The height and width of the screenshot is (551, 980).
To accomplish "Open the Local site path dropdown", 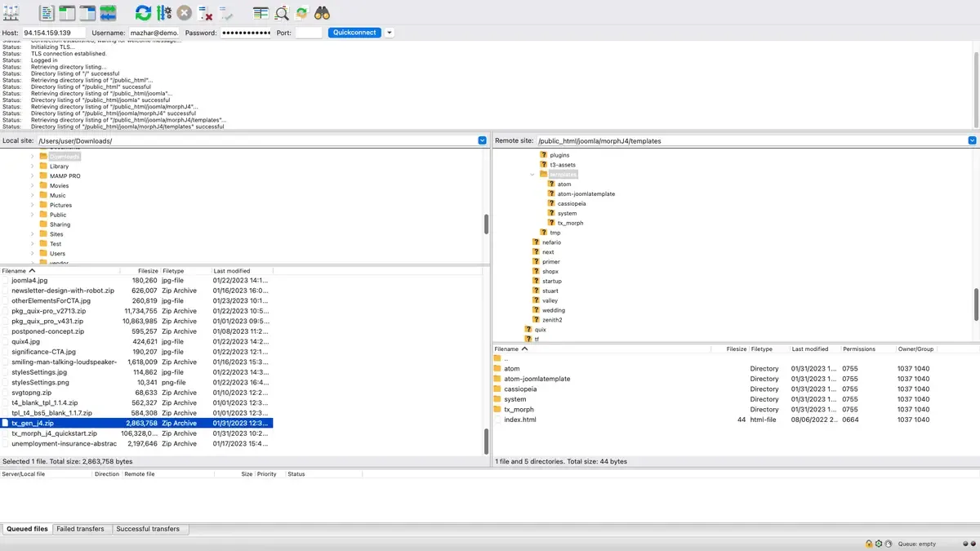I will [482, 140].
